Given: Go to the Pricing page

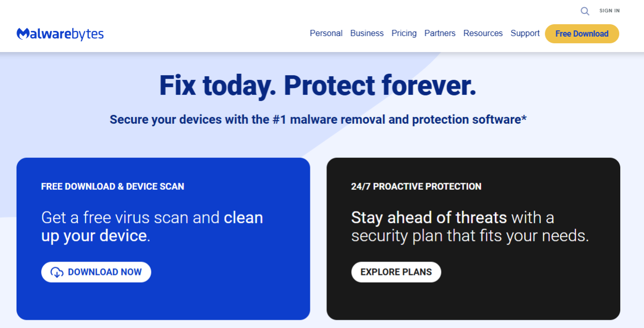Looking at the screenshot, I should (404, 34).
